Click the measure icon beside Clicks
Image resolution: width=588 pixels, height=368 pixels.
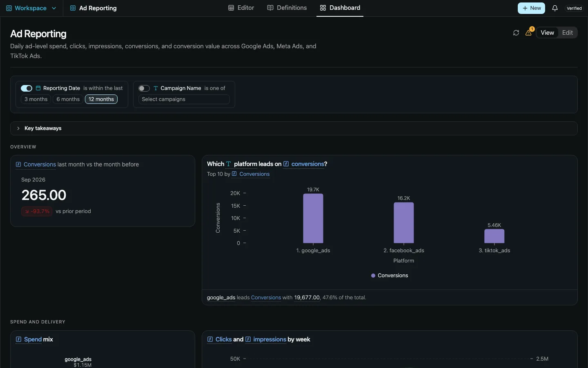210,339
